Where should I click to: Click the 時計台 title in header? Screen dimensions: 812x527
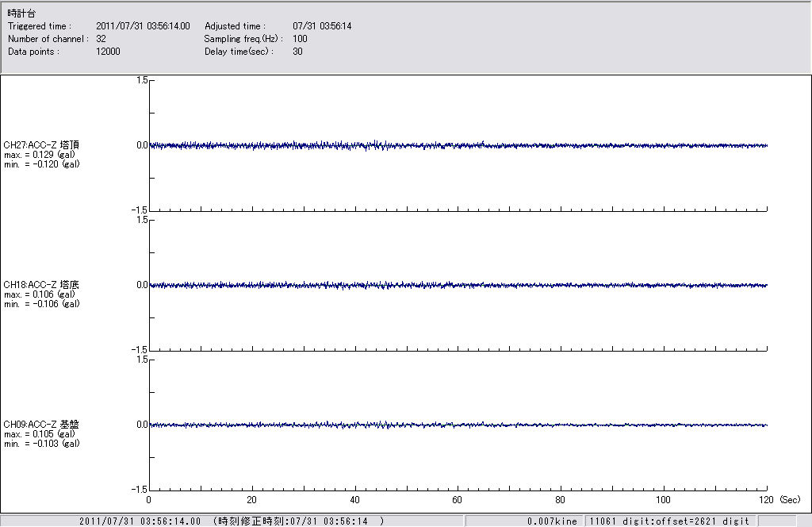[21, 13]
